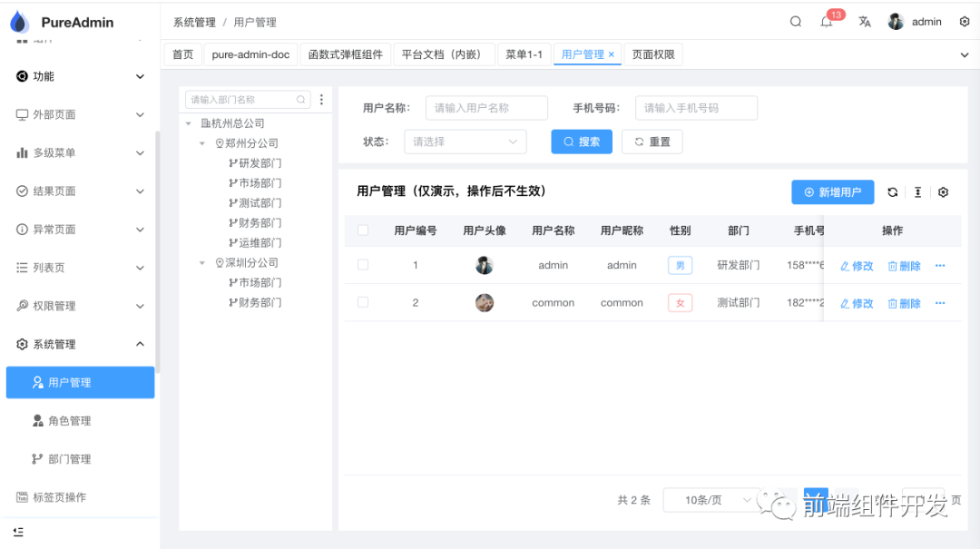This screenshot has height=549, width=980.
Task: Check the select-all checkbox in table header
Action: pyautogui.click(x=363, y=230)
